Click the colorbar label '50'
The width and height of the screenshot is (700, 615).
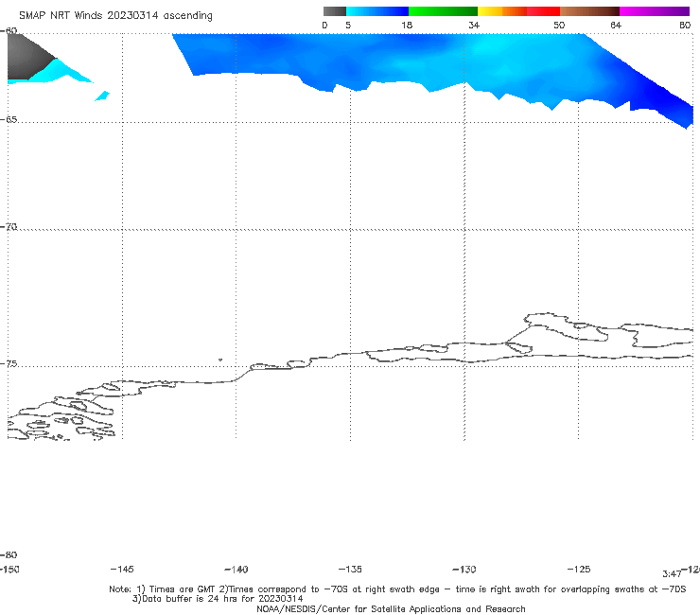pyautogui.click(x=559, y=25)
